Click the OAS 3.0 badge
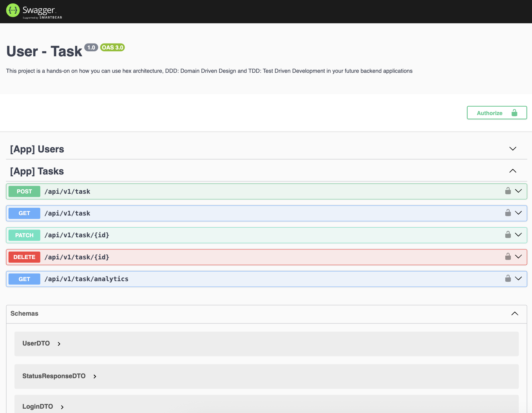The height and width of the screenshot is (413, 532). click(x=112, y=47)
